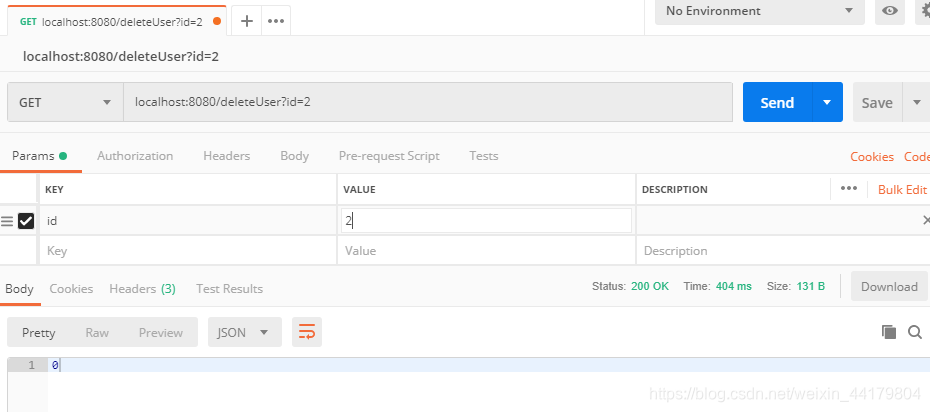Screen dimensions: 930x412
Task: Click the 131 B size value
Action: tap(811, 286)
